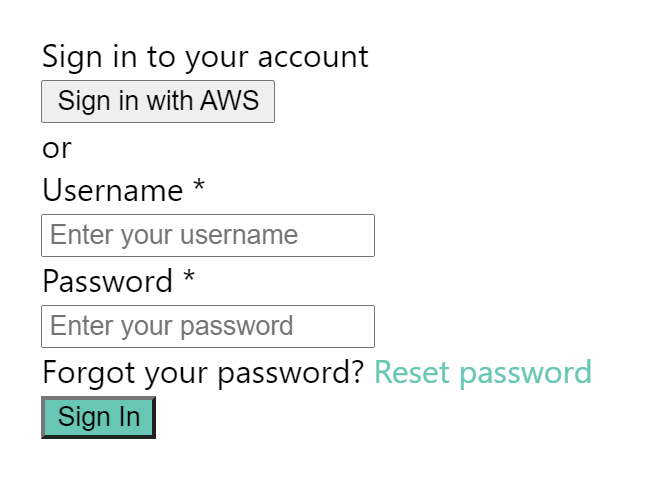Click the Forgot your password? text

point(203,372)
